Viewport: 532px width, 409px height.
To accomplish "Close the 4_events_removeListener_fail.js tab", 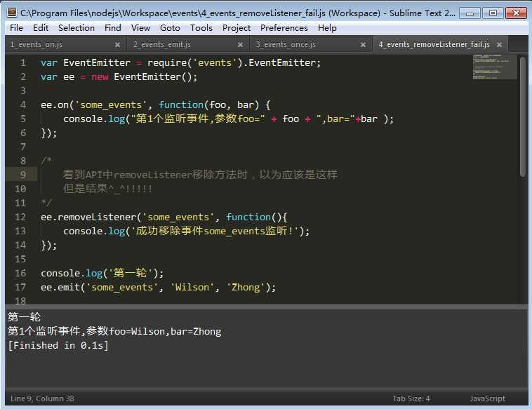I will (499, 44).
